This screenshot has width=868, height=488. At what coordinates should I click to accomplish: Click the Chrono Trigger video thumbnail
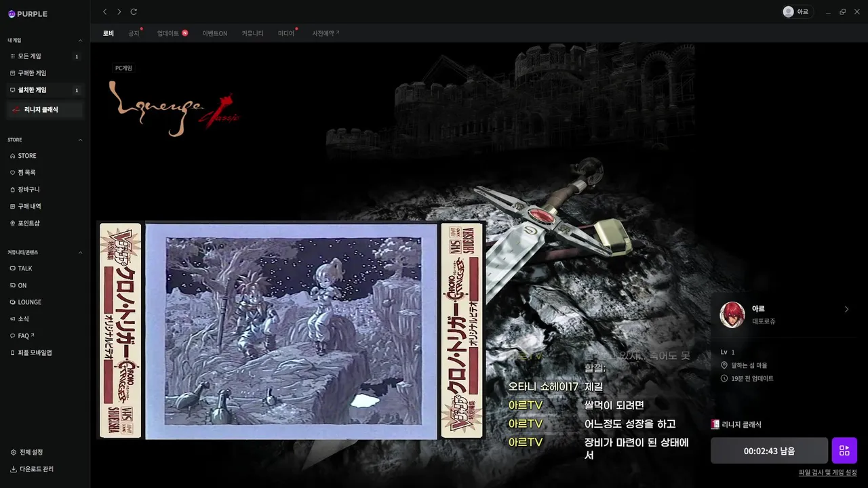291,331
